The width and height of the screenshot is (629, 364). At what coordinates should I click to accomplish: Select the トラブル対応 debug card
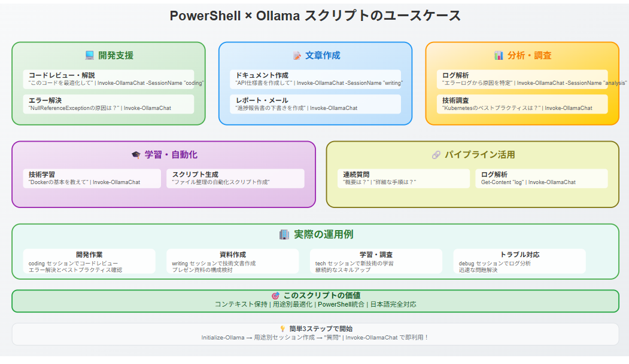pyautogui.click(x=519, y=261)
